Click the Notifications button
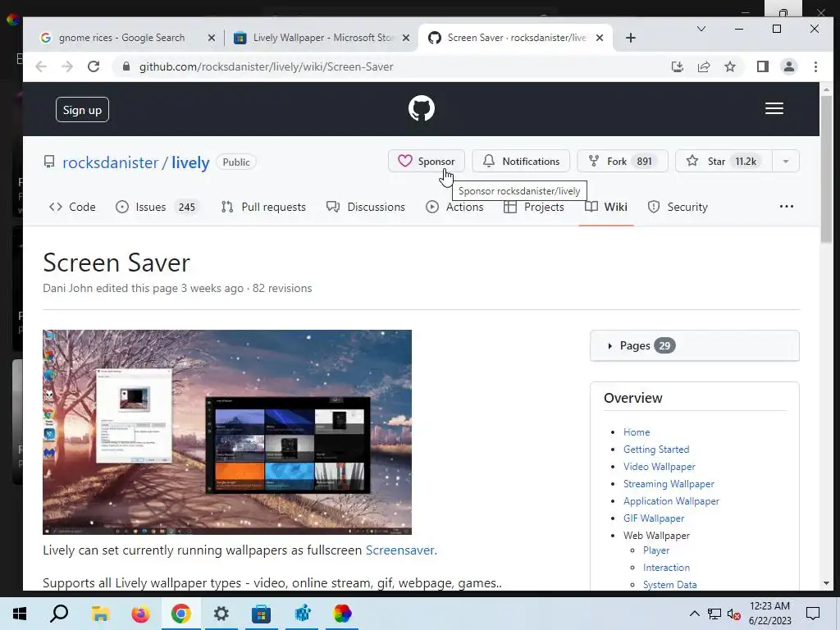The image size is (840, 630). point(521,162)
